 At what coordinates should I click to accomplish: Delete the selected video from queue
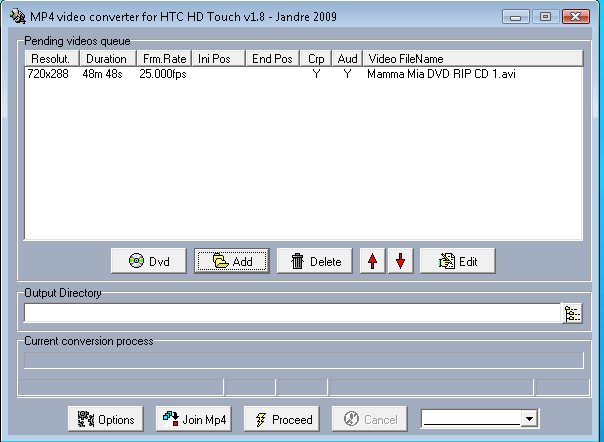(x=315, y=262)
